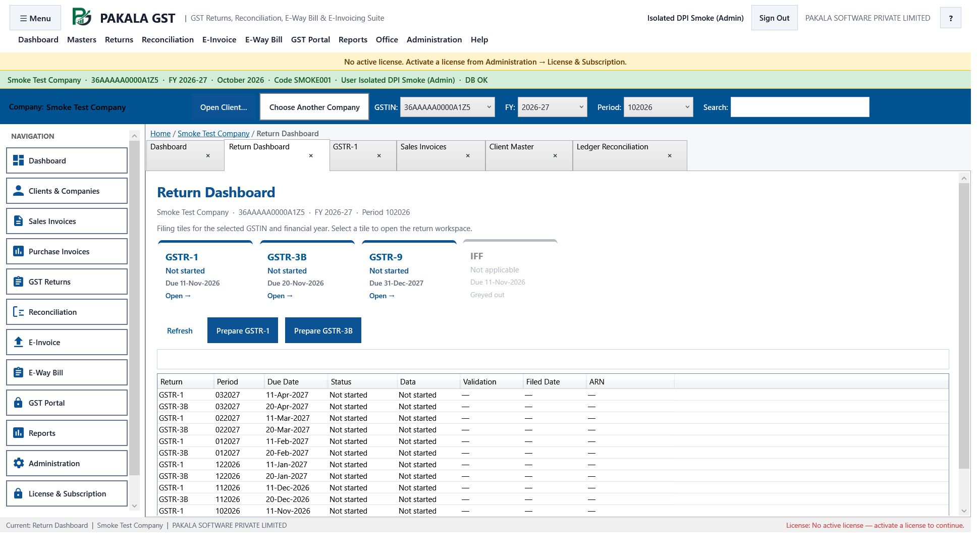Open the GSTR-3B tile link

[x=280, y=296]
